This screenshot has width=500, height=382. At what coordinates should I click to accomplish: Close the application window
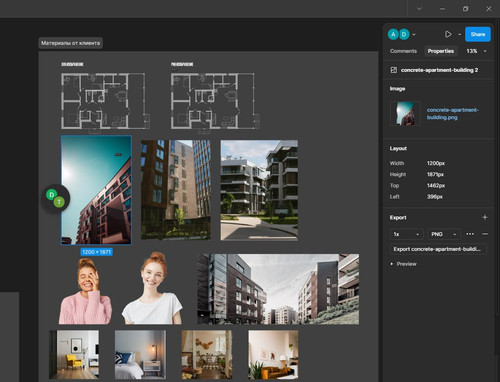click(x=489, y=9)
